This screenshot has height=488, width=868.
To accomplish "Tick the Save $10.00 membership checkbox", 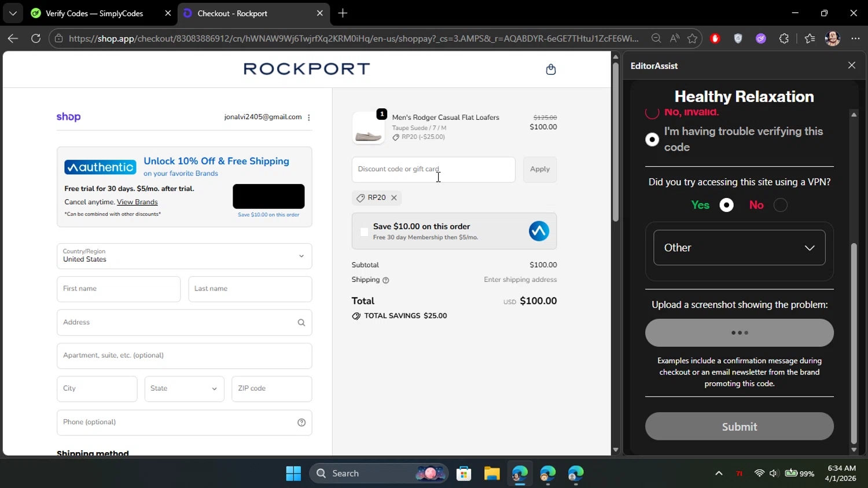I will click(364, 232).
